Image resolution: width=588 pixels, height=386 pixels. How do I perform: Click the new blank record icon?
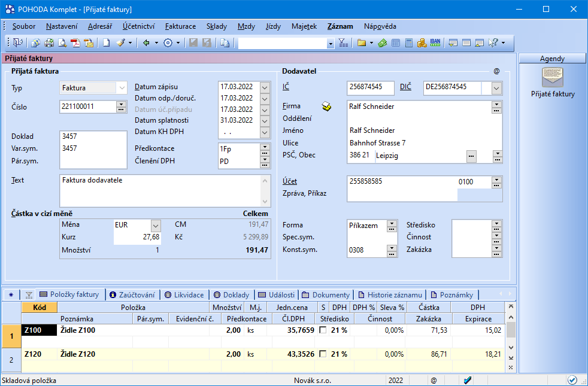click(107, 42)
